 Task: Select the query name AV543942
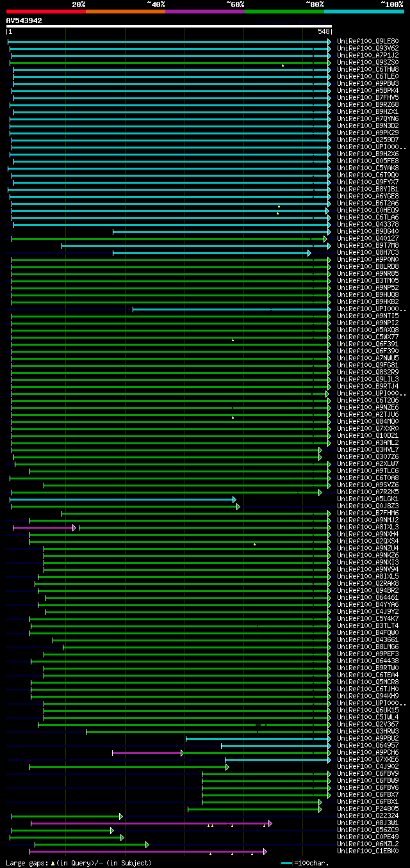[24, 20]
